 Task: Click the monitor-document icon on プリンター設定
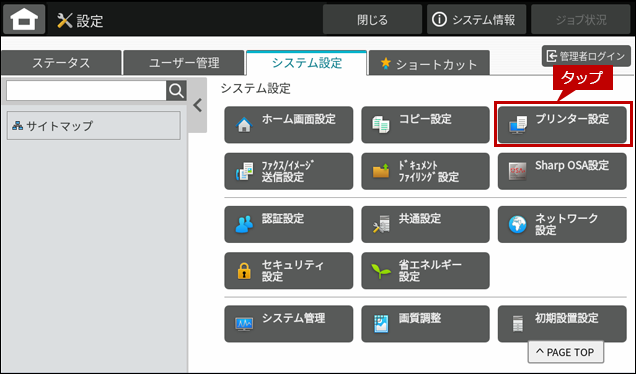point(518,125)
